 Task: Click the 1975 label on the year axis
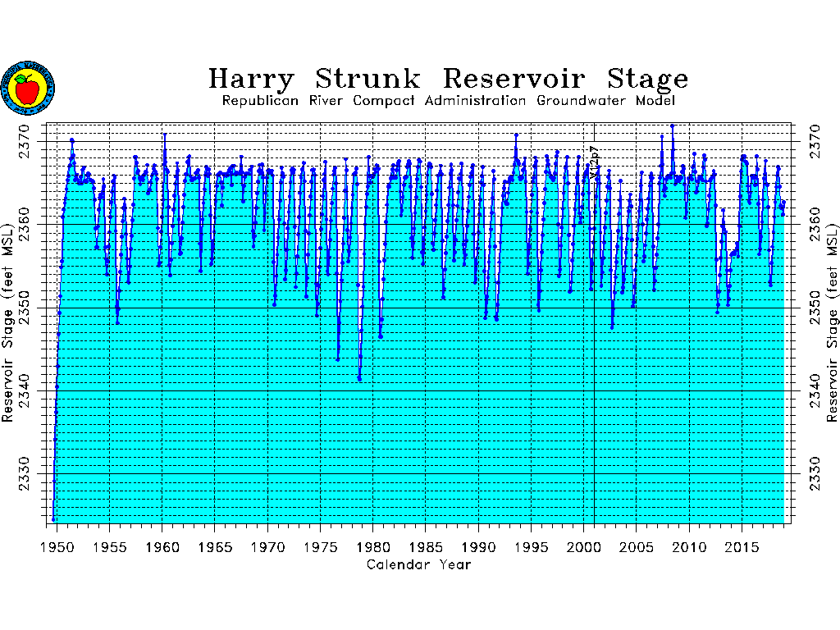click(x=320, y=546)
